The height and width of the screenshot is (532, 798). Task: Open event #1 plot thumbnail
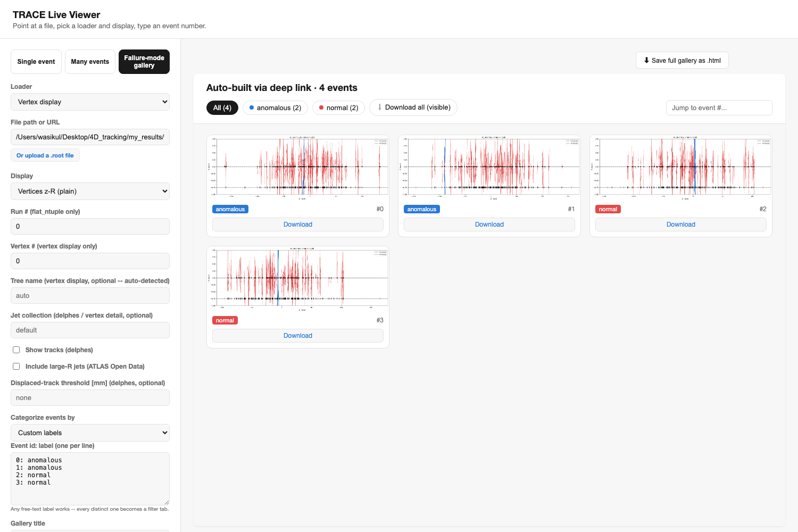(x=489, y=168)
